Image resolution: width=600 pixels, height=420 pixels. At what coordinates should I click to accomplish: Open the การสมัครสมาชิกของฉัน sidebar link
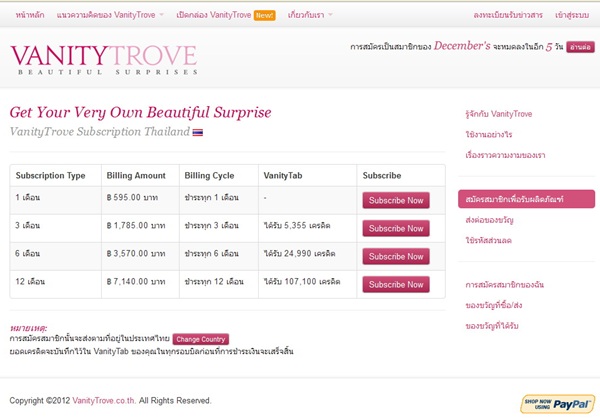point(504,285)
